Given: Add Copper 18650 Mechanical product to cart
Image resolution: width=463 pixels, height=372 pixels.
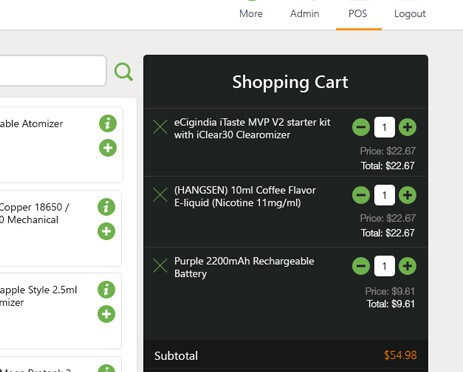Looking at the screenshot, I should pyautogui.click(x=106, y=231).
